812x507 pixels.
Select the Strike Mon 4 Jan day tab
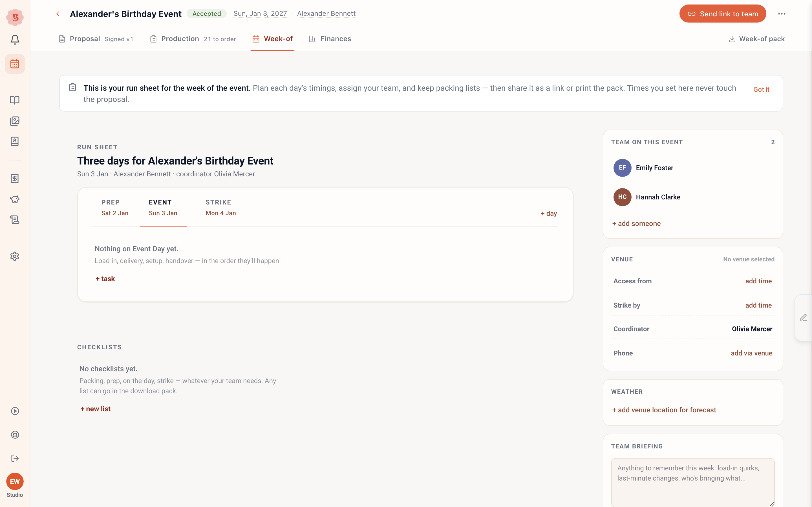tap(221, 208)
